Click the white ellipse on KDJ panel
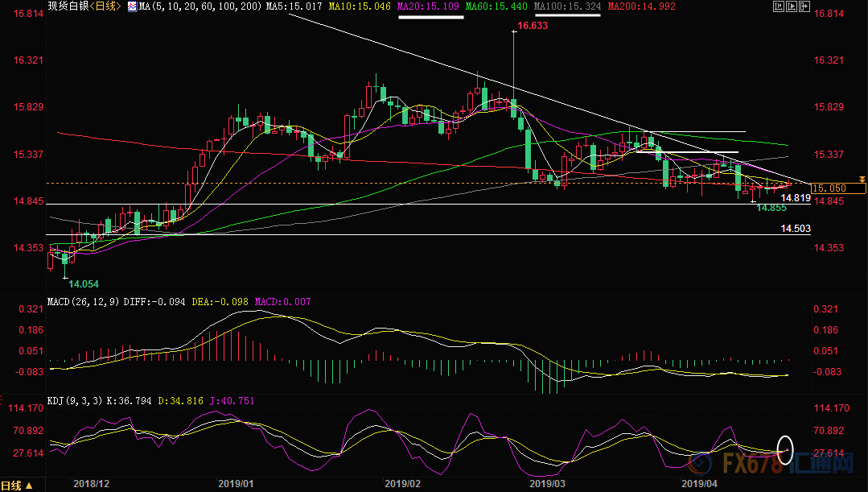Screen dimensions: 868x492 pos(786,449)
